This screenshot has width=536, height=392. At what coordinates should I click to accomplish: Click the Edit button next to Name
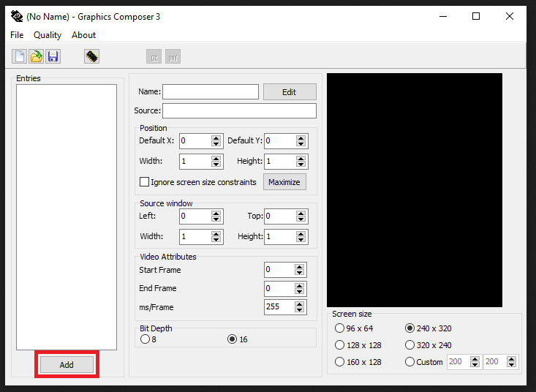point(290,92)
